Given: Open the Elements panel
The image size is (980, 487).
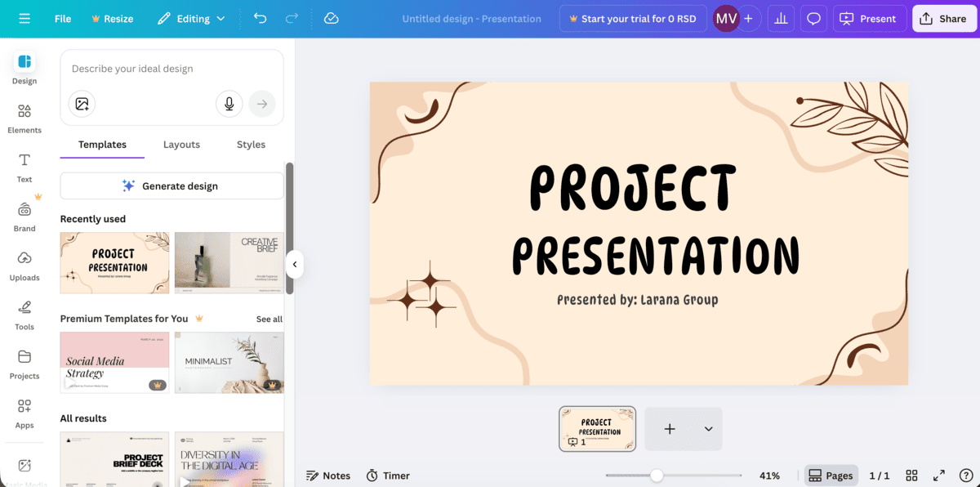Looking at the screenshot, I should [x=24, y=117].
